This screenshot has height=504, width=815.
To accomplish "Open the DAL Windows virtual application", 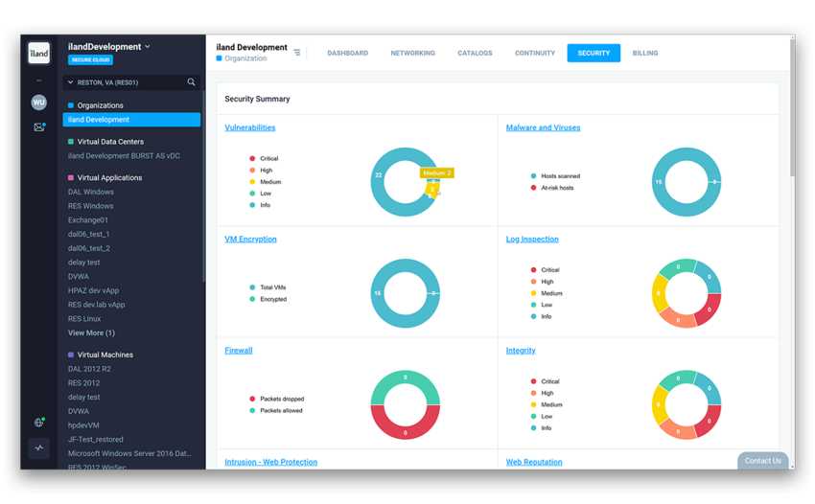I will click(x=90, y=192).
